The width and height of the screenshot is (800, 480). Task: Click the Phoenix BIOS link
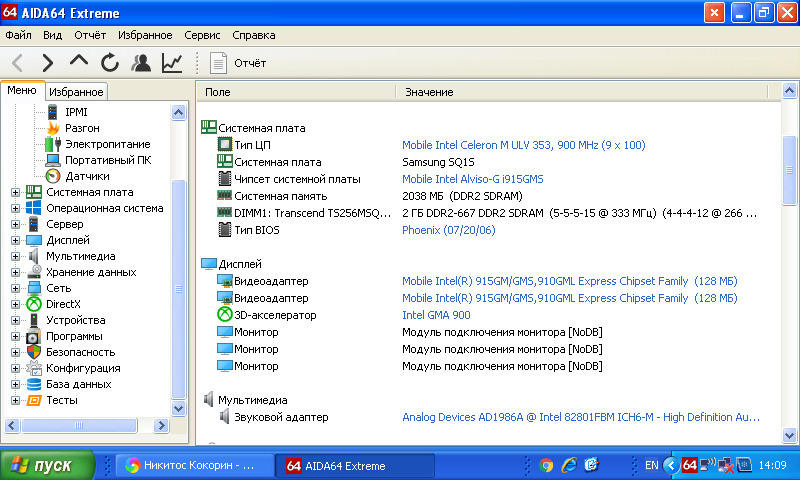448,230
